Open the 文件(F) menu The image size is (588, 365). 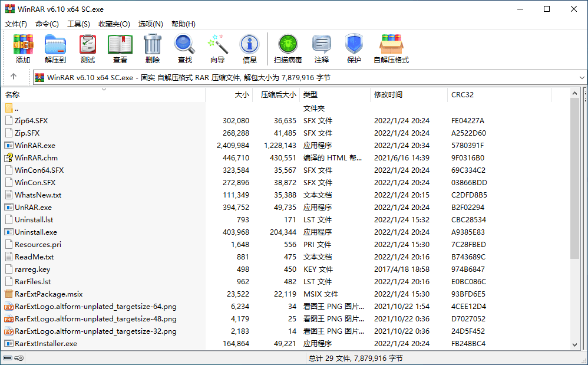click(16, 24)
